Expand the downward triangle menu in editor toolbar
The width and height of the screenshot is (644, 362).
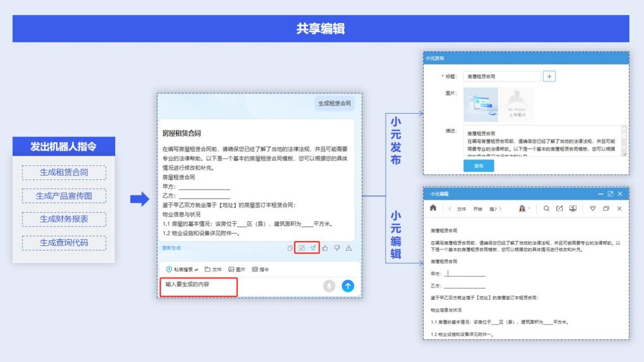coord(593,208)
